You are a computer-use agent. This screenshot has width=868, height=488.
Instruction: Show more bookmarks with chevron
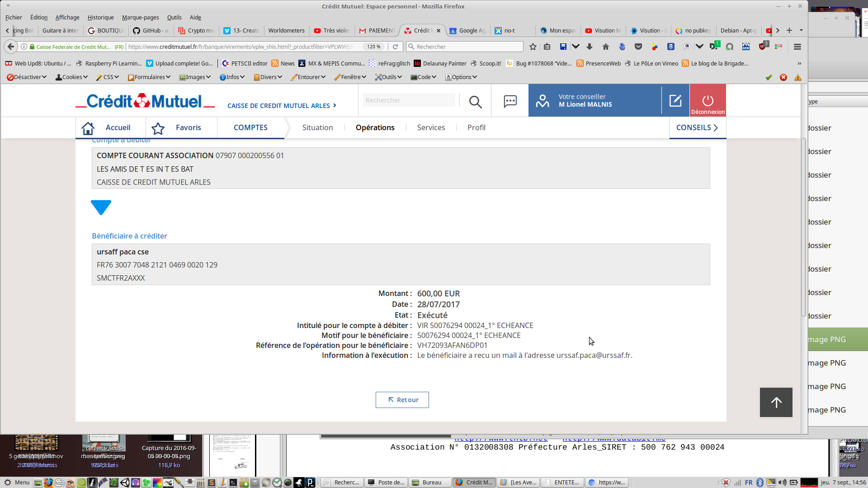click(799, 63)
